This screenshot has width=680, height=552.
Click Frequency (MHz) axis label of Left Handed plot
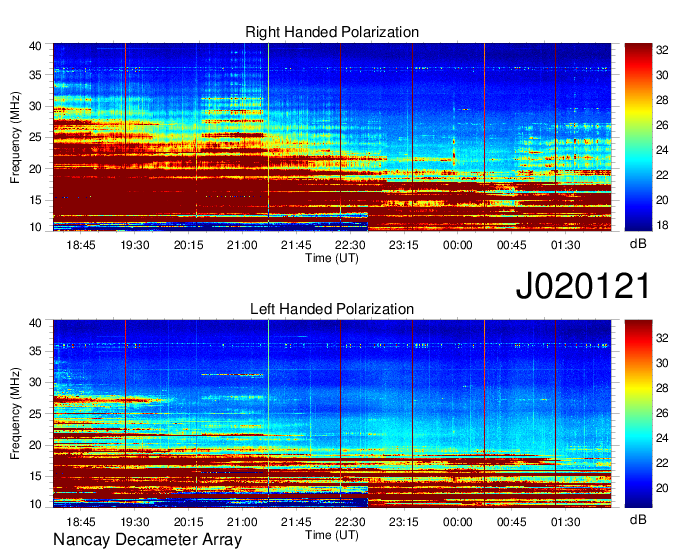pyautogui.click(x=15, y=414)
